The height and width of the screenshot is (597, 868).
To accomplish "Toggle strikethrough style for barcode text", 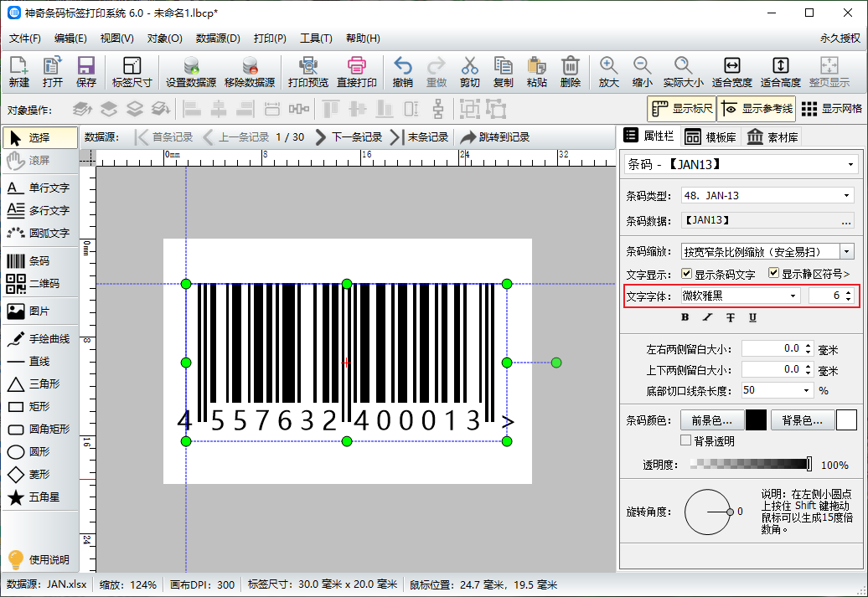I will [730, 317].
